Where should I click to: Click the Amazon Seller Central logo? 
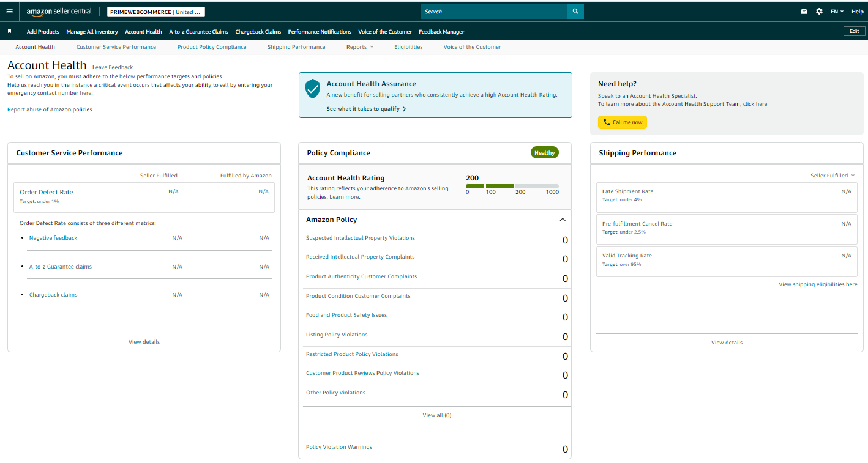pos(59,12)
